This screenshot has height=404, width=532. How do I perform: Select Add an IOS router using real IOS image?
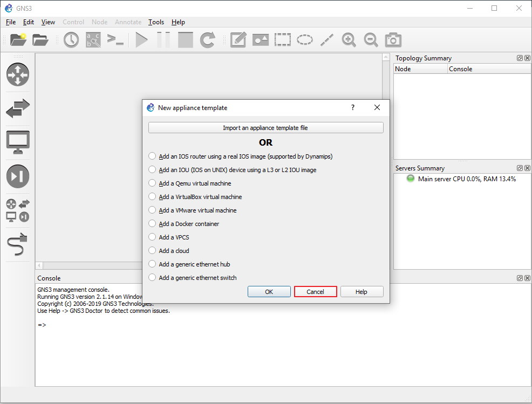(241, 156)
